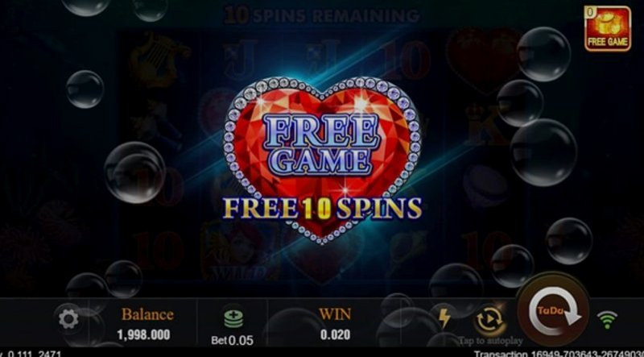
Task: Click the dimmed harp symbol on reels
Action: [158, 57]
